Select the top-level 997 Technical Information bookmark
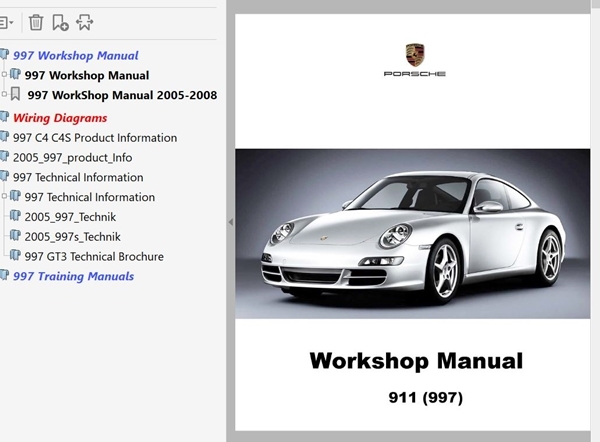Image resolution: width=600 pixels, height=442 pixels. coord(78,177)
